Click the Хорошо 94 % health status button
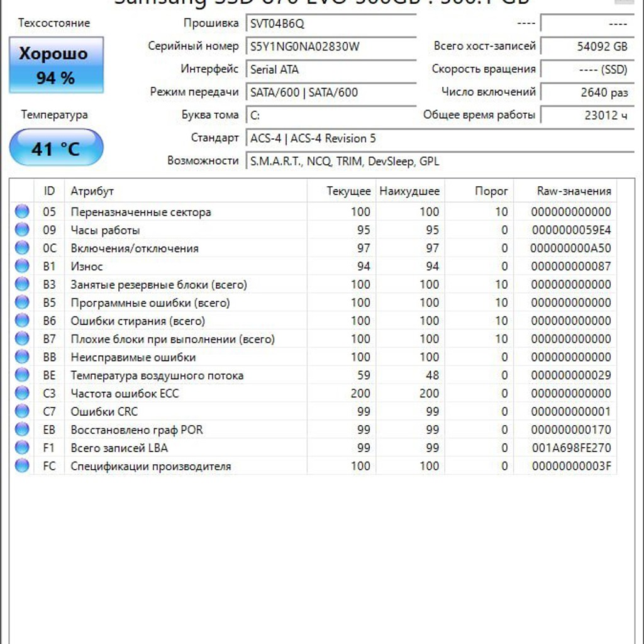644x644 pixels. tap(56, 65)
